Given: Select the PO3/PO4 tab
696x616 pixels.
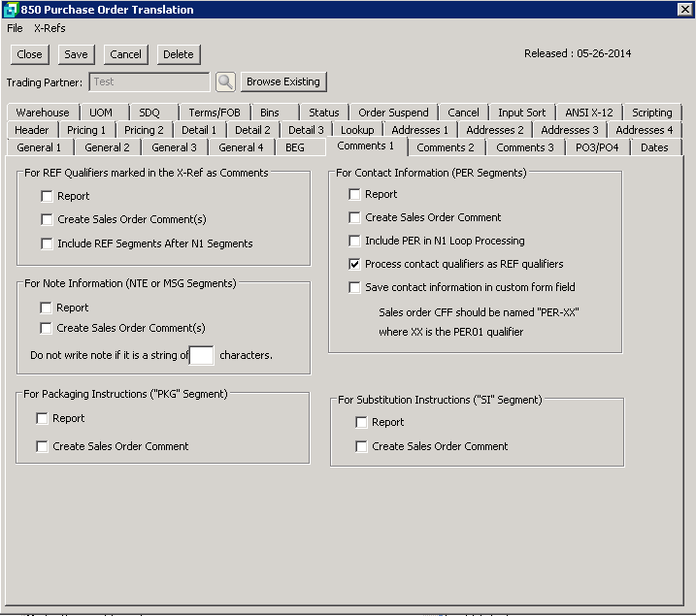Looking at the screenshot, I should click(x=596, y=147).
